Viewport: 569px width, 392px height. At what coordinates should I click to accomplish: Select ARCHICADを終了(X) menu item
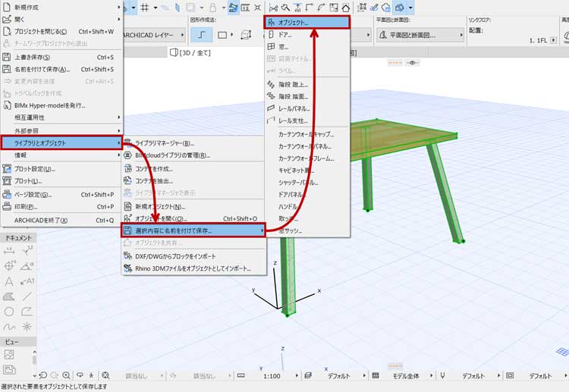(62, 221)
